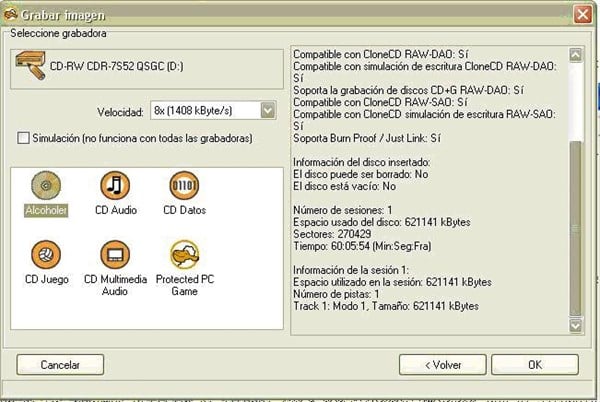Image resolution: width=600 pixels, height=402 pixels.
Task: Click the 'Número de sesiones: 1' line
Action: [x=342, y=210]
